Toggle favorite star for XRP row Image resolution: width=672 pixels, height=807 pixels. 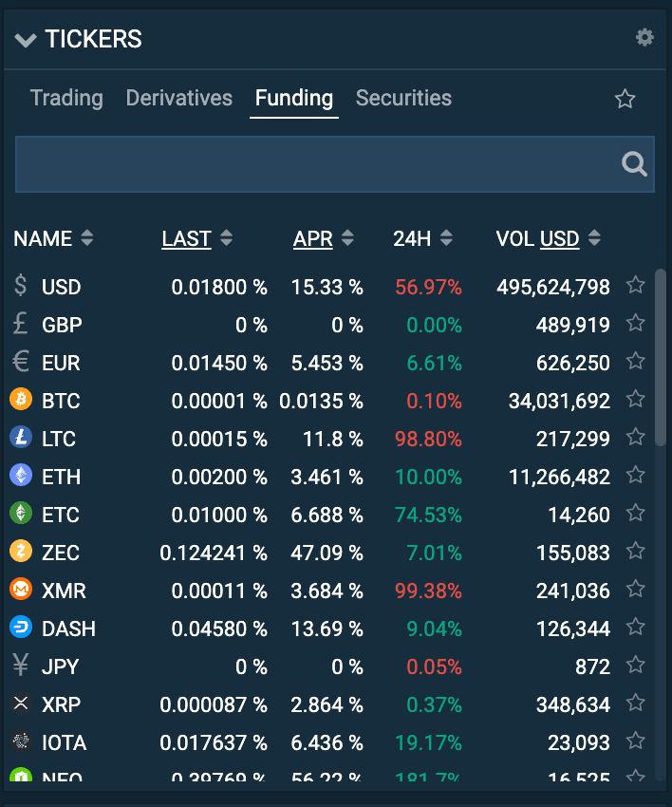click(635, 704)
